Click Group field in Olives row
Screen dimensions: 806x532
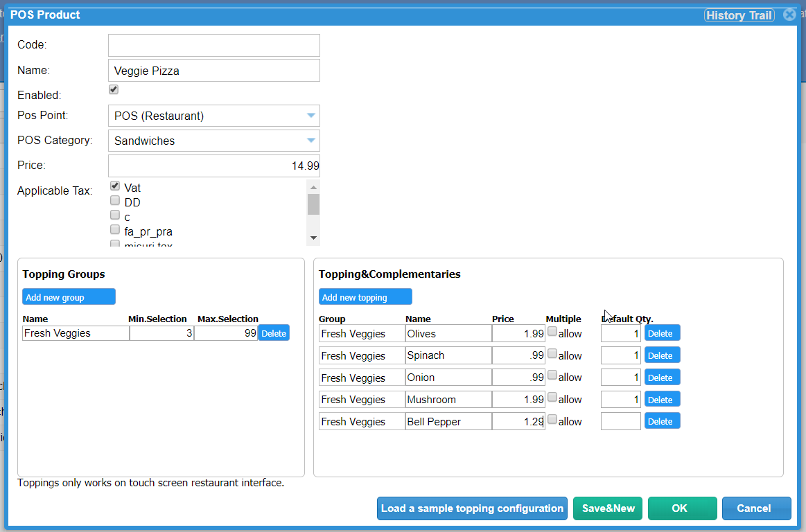point(362,334)
